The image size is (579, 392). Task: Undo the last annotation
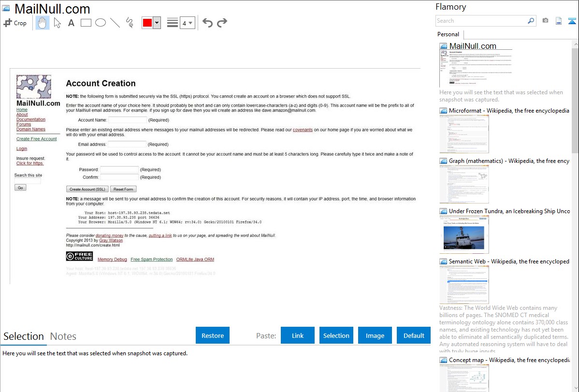point(207,23)
